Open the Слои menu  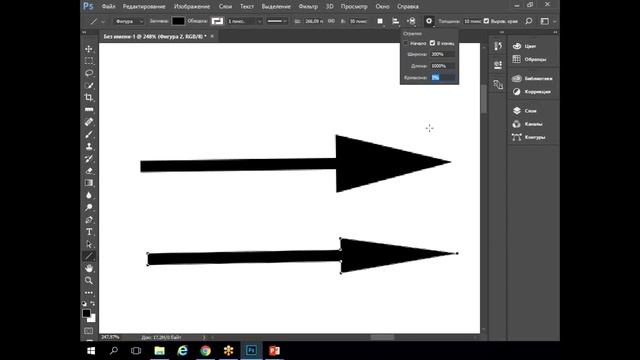pyautogui.click(x=225, y=7)
